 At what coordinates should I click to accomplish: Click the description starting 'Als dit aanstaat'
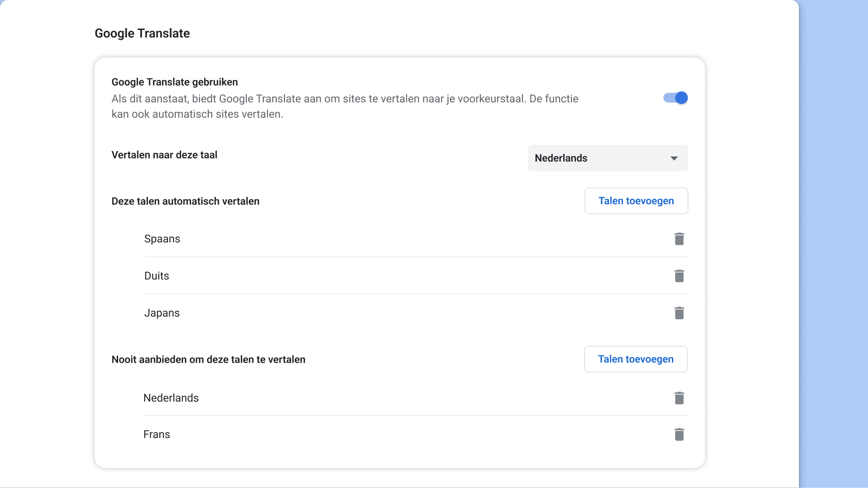[345, 106]
